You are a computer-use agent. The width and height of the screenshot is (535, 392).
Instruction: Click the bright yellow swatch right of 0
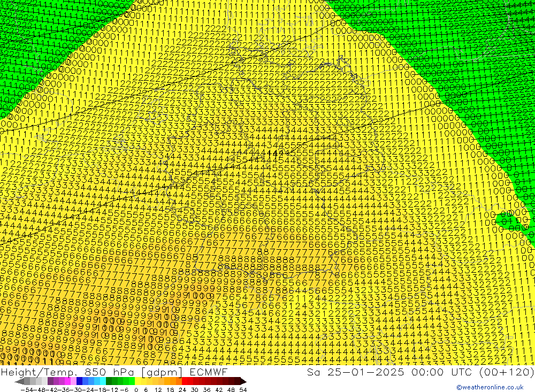point(138,382)
